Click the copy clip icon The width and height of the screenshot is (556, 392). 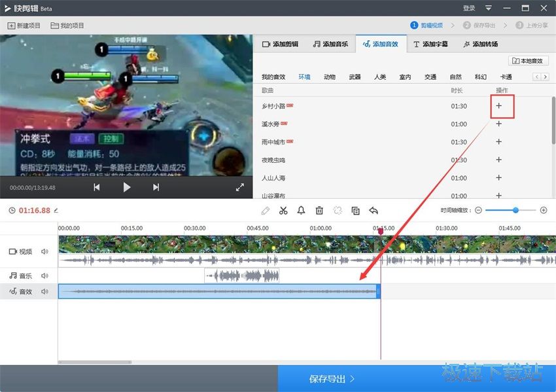pos(355,211)
